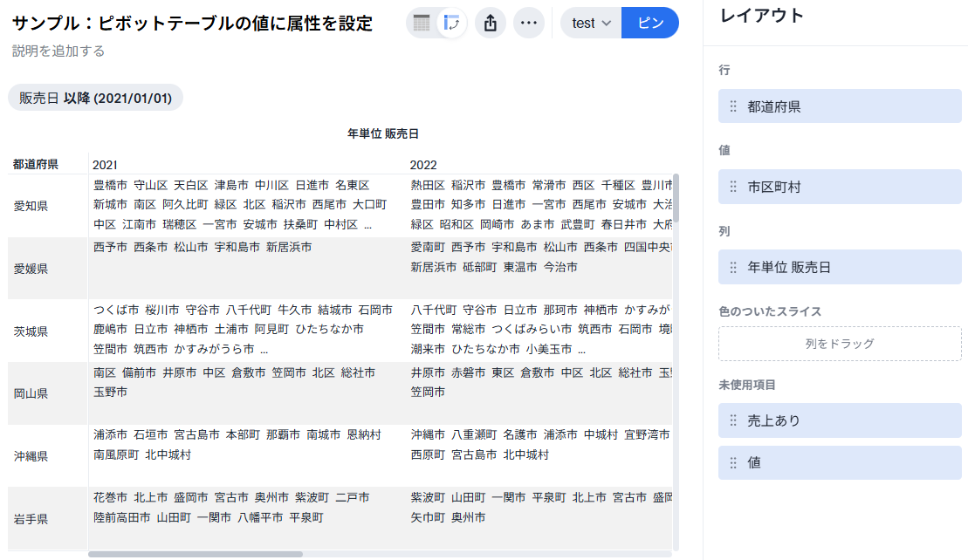968x560 pixels.
Task: Click the 2021 column header
Action: coord(106,165)
